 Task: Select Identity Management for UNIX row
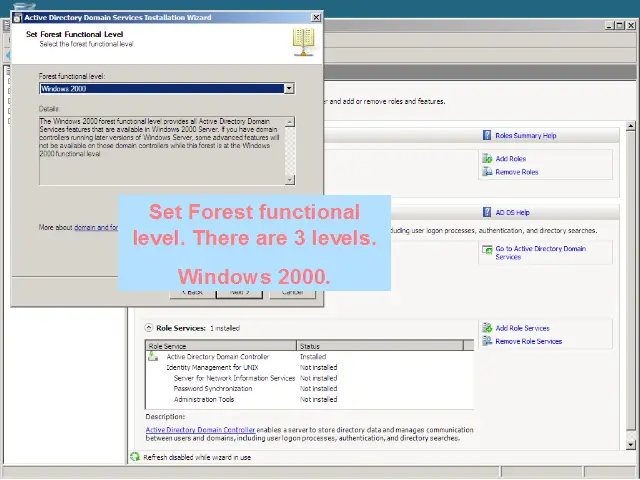[x=309, y=367]
